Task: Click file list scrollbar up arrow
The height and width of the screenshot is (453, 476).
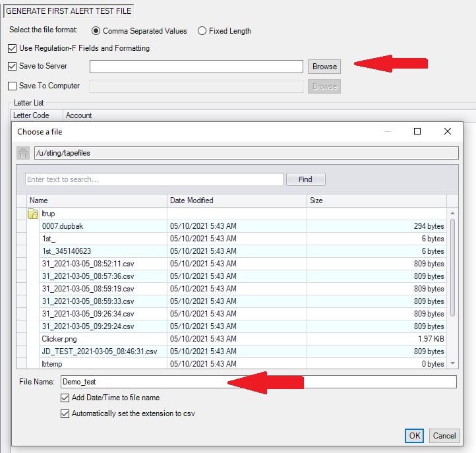Action: pos(452,214)
